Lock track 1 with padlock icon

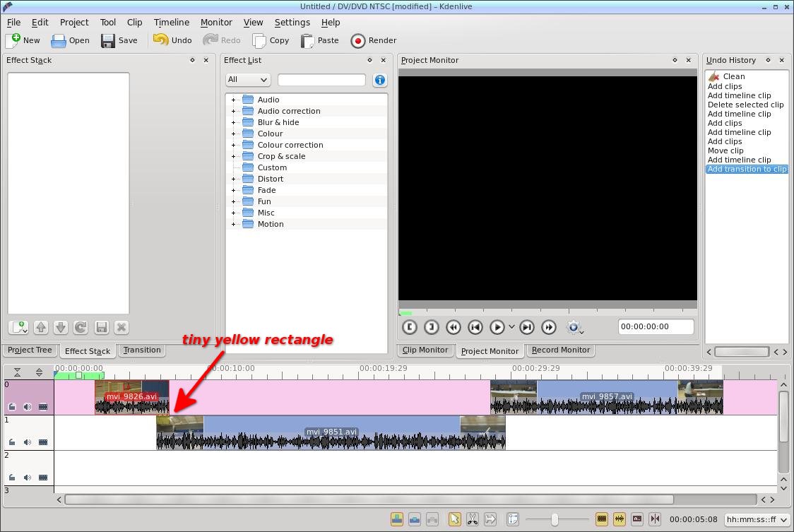click(x=12, y=442)
